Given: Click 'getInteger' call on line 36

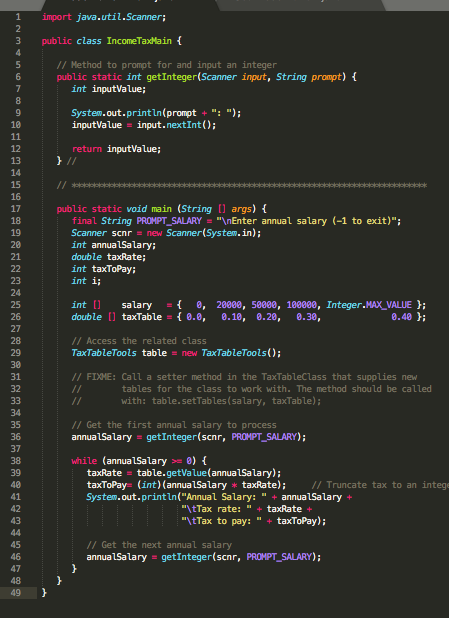Looking at the screenshot, I should coord(171,437).
